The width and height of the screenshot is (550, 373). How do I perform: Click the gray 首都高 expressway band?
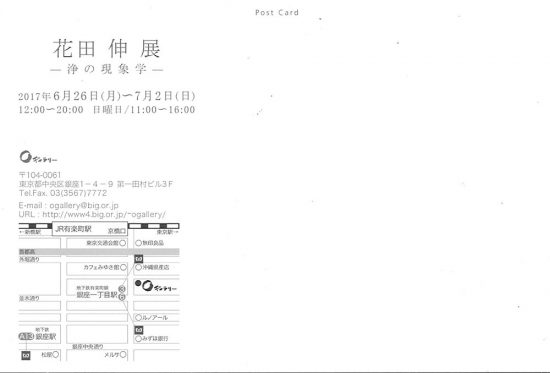point(99,252)
